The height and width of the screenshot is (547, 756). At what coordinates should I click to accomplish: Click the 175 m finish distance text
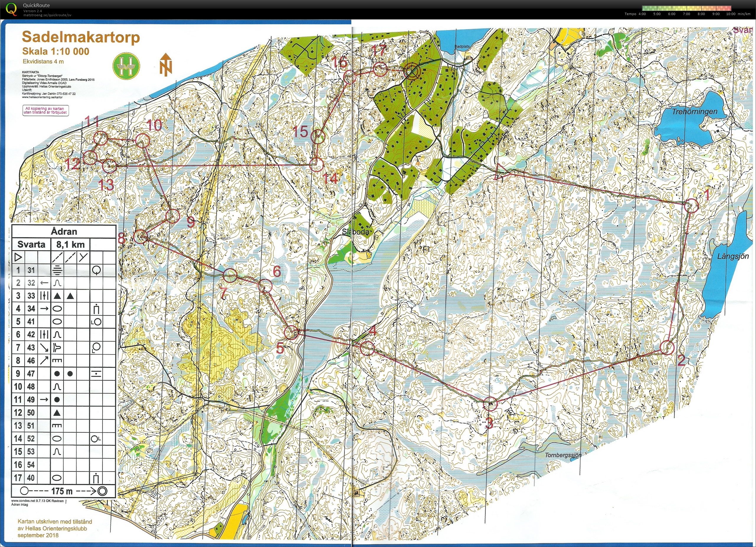pos(62,491)
